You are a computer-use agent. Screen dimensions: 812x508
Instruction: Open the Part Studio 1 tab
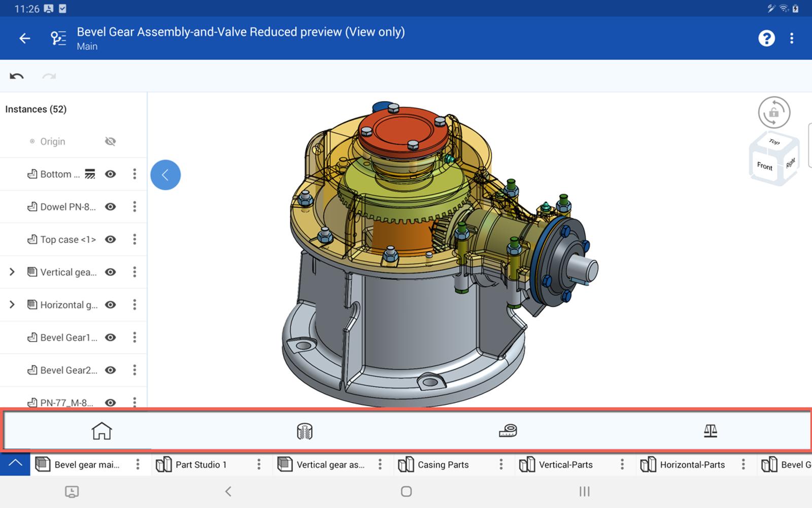pos(200,464)
